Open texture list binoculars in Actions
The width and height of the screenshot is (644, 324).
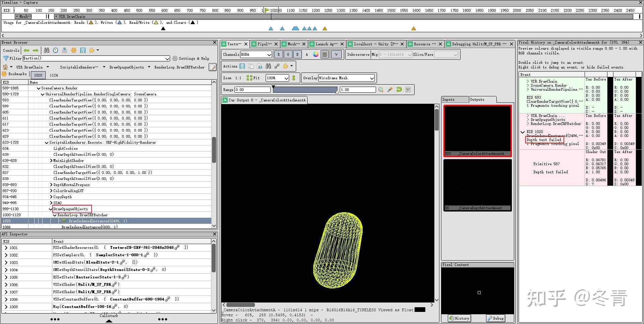tap(268, 66)
